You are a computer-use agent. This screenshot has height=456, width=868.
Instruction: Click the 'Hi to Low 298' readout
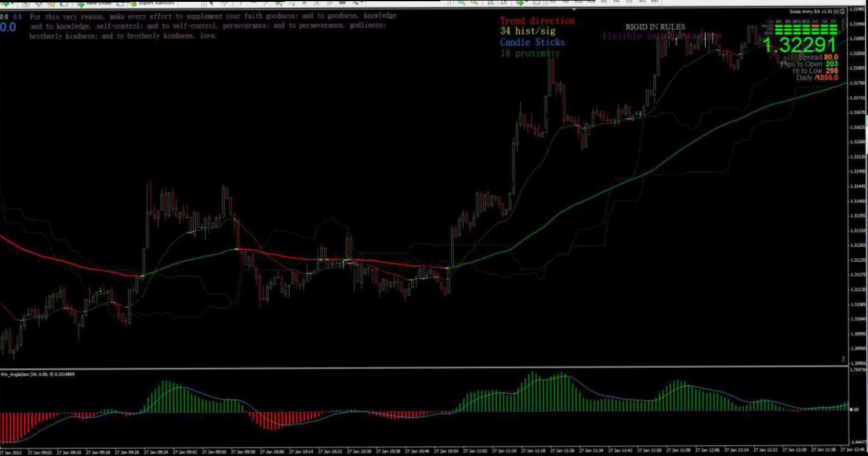(816, 71)
